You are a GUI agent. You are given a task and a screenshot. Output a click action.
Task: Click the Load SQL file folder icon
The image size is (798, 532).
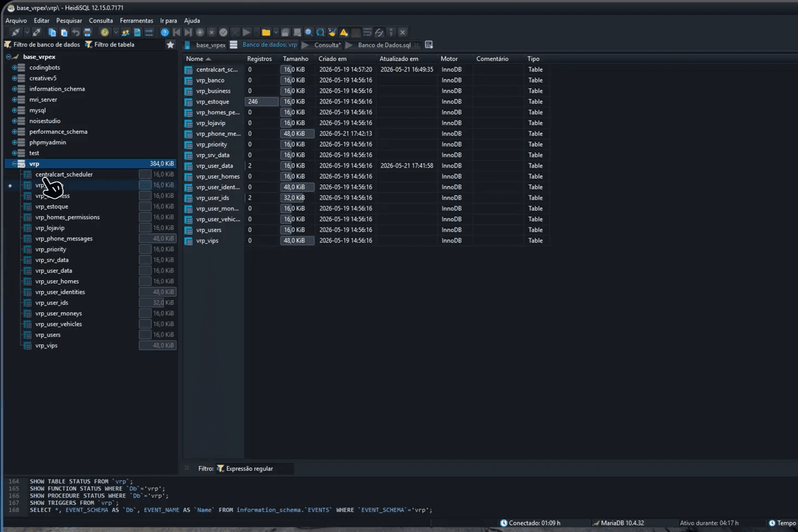[265, 32]
